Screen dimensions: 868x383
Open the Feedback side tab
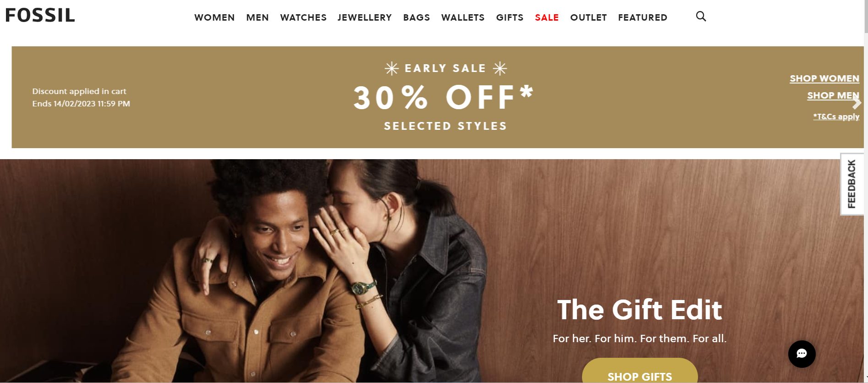(x=852, y=184)
